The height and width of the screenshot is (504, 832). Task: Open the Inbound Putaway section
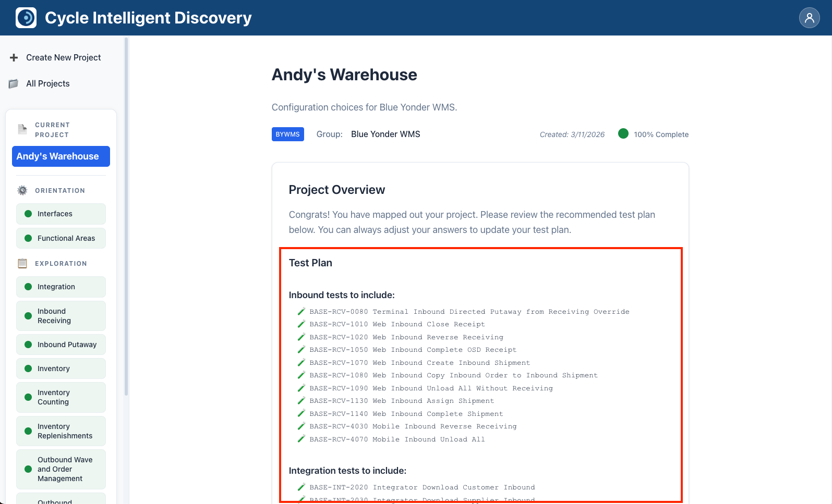point(61,345)
